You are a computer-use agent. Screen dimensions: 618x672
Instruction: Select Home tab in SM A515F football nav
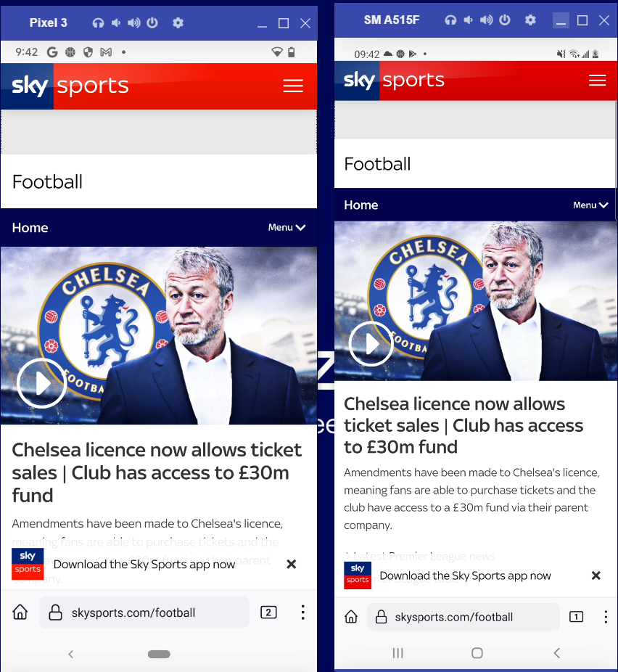(361, 205)
